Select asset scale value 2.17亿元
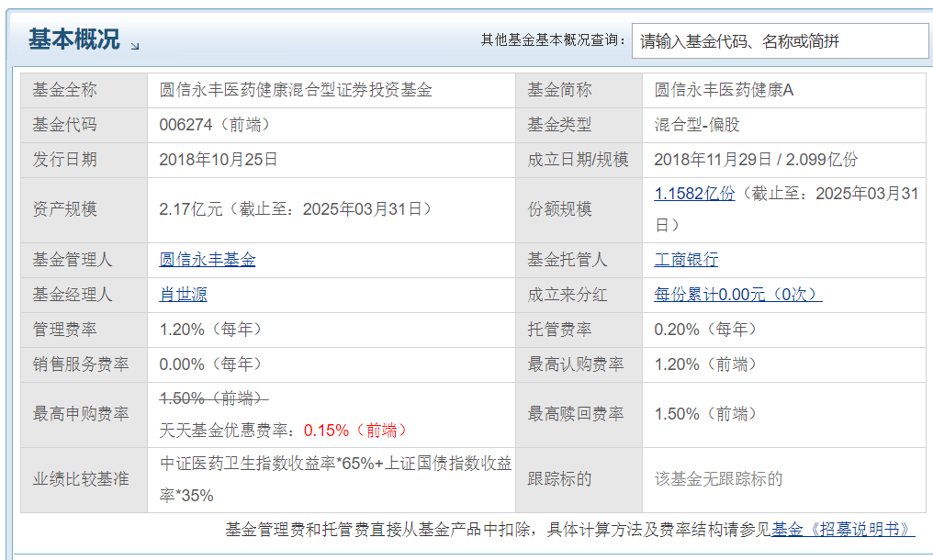This screenshot has height=560, width=933. 190,209
